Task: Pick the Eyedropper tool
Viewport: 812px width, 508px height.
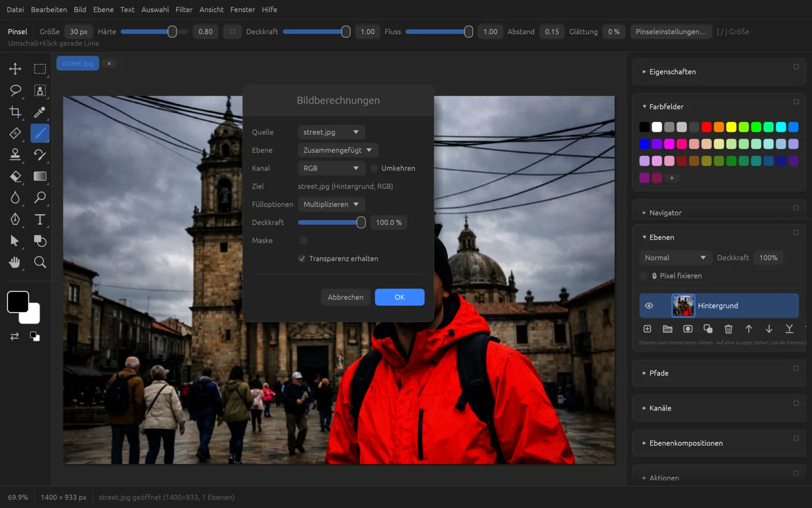Action: click(x=40, y=112)
